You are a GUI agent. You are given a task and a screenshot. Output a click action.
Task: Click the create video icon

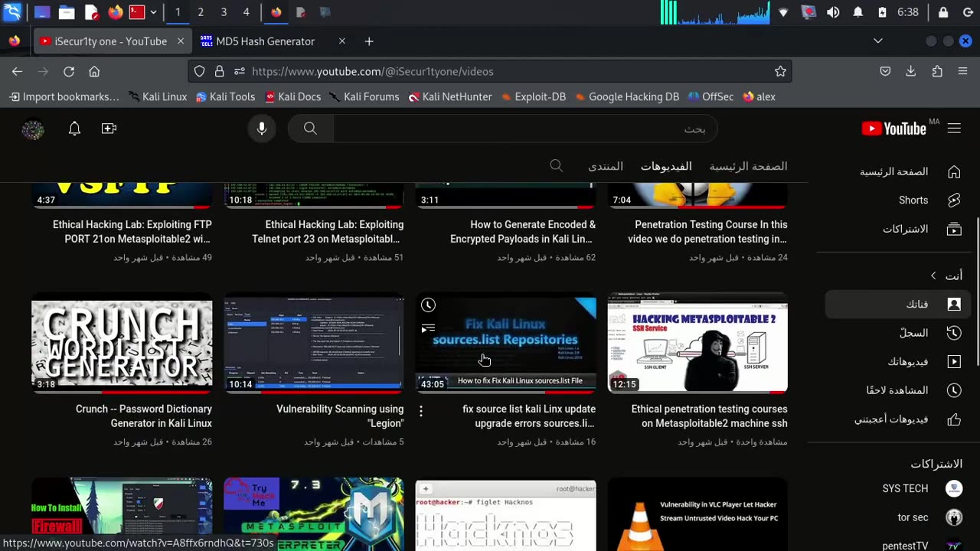[109, 129]
